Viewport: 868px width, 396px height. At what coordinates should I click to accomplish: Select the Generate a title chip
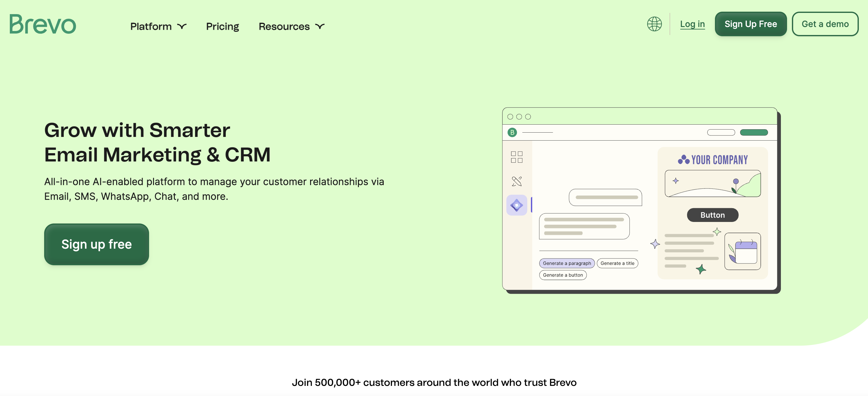click(617, 263)
